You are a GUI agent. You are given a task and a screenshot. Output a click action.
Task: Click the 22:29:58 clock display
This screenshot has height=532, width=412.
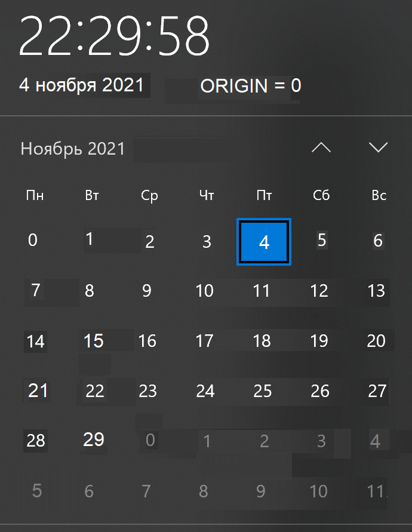click(x=115, y=37)
